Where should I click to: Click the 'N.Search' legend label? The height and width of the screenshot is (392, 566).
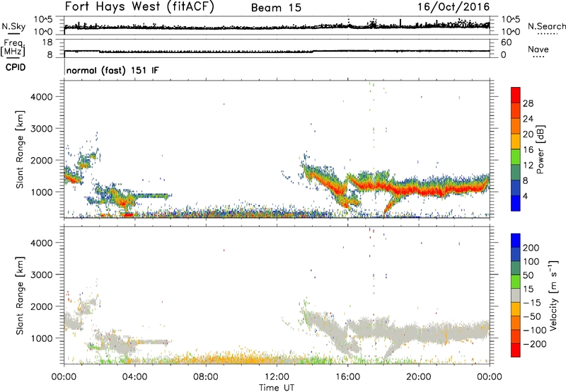pos(546,26)
